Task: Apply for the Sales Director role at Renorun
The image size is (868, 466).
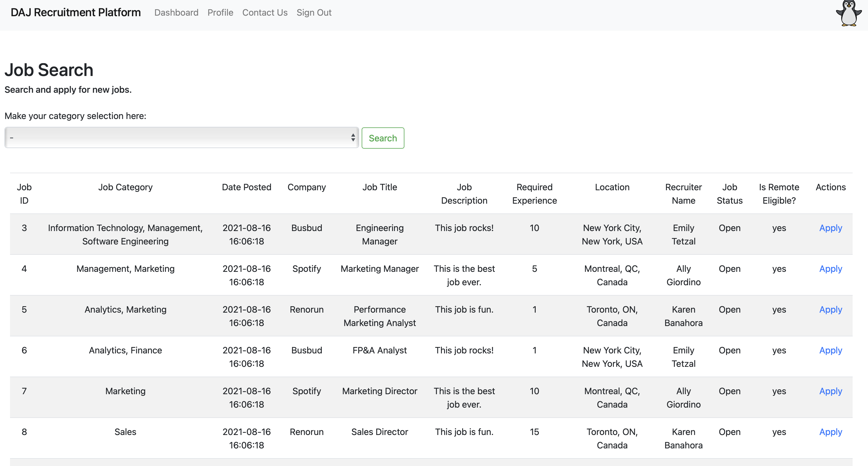Action: pos(830,432)
